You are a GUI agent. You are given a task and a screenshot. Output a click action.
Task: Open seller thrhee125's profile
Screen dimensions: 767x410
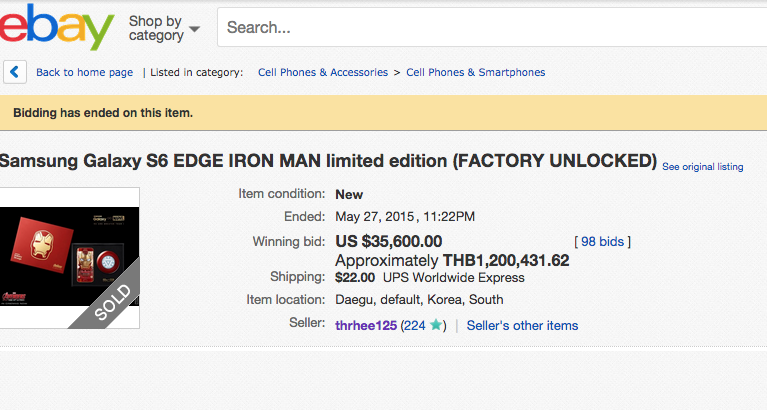click(x=366, y=325)
